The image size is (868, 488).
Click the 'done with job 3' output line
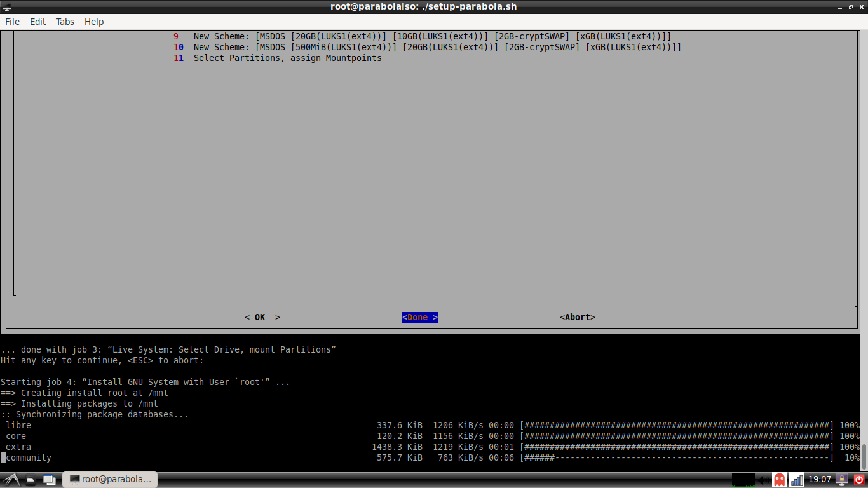(x=168, y=349)
